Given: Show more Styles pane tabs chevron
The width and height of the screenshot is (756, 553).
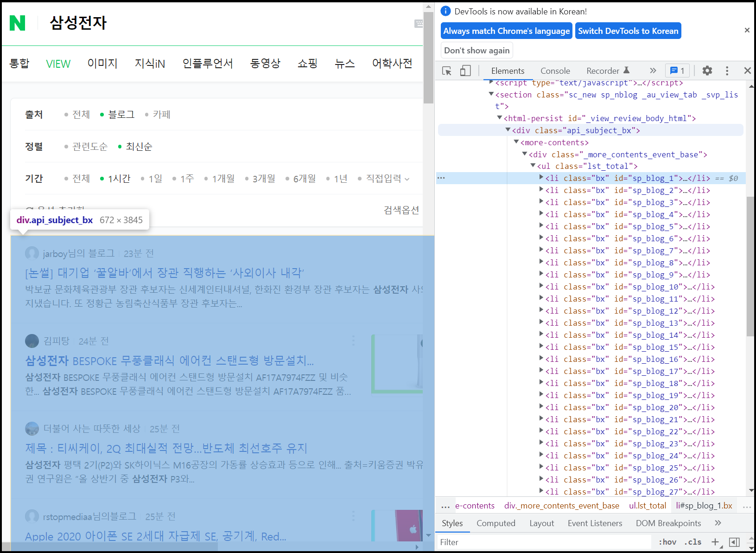Looking at the screenshot, I should 718,523.
